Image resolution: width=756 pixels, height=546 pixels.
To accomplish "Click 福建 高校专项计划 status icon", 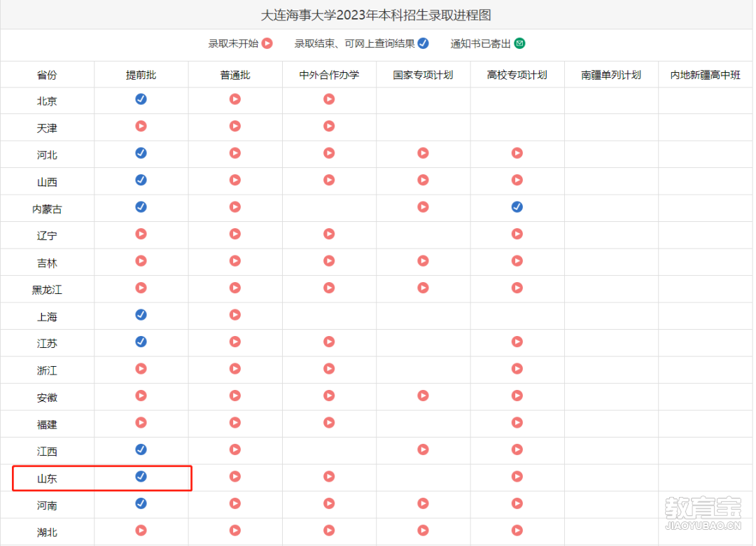I will point(517,423).
